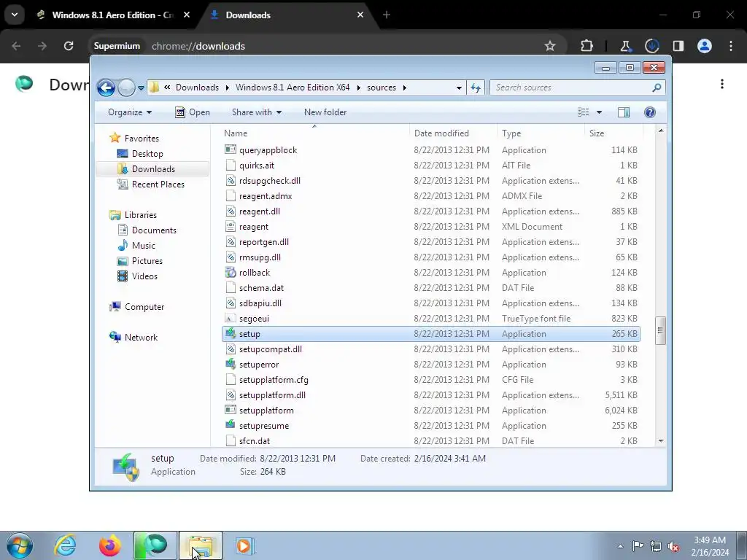Viewport: 747px width, 560px height.
Task: Open Explorer help icon
Action: pyautogui.click(x=650, y=112)
